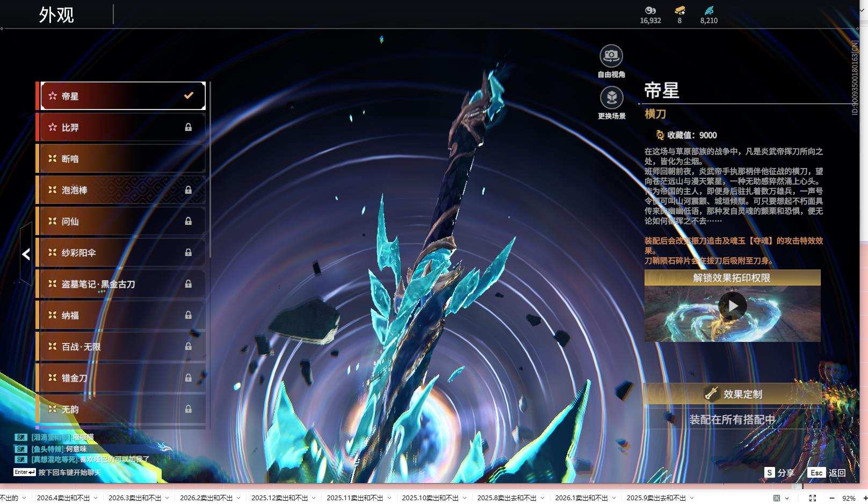This screenshot has height=504, width=868.
Task: Select the 错金刀 skin in the list
Action: pos(121,378)
